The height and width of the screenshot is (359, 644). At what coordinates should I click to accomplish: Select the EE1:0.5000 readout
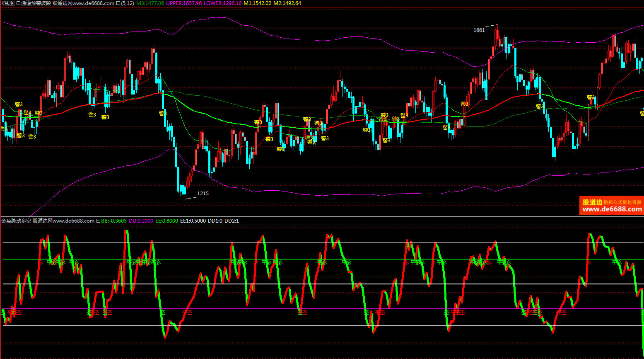pos(193,221)
